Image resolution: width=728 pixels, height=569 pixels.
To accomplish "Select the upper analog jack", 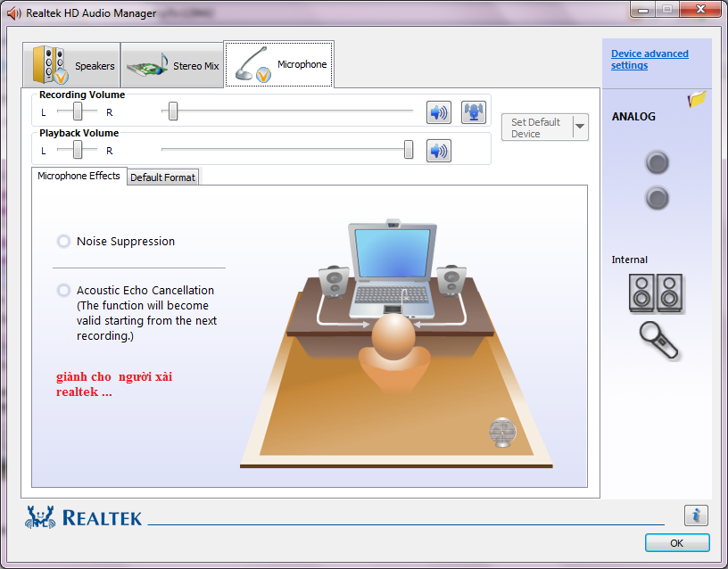I will click(x=657, y=162).
